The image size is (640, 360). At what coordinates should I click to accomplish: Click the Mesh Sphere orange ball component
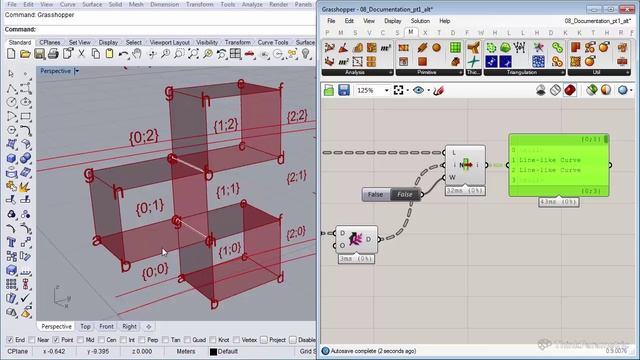click(x=436, y=48)
